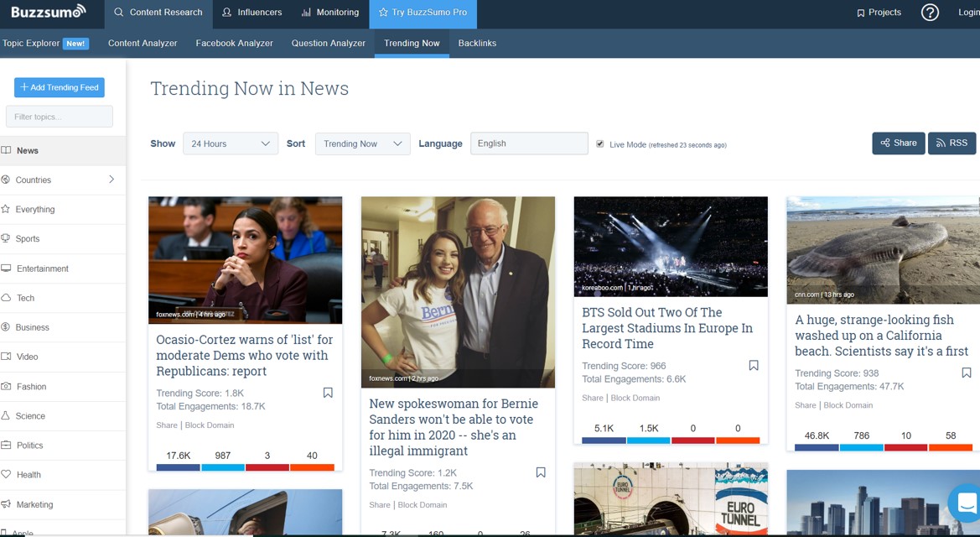
Task: Open the Bernie Sanders spokeswoman headline
Action: tap(454, 427)
